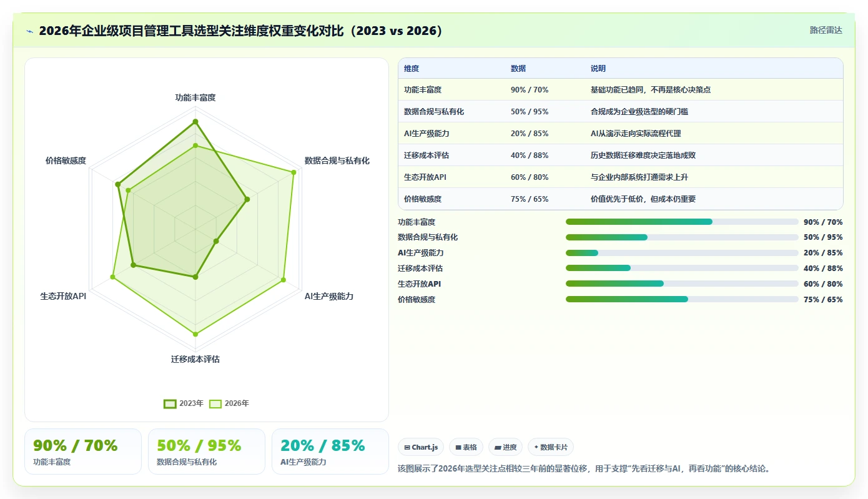Click the page title about 2023 vs 2026

click(241, 31)
